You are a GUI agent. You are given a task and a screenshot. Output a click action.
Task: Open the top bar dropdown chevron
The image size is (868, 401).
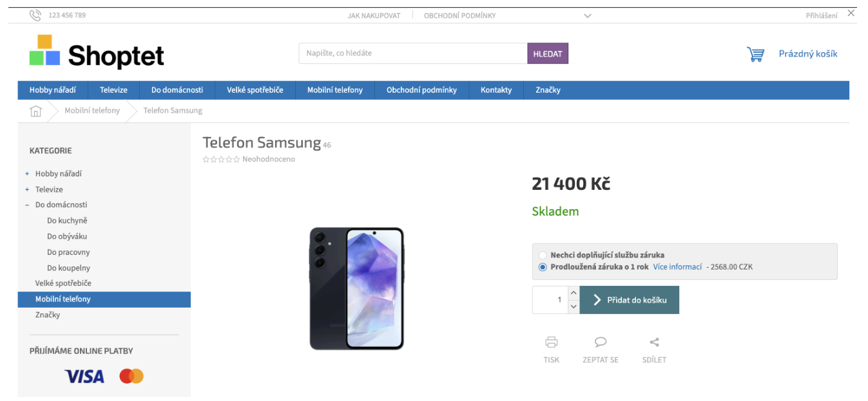click(588, 16)
